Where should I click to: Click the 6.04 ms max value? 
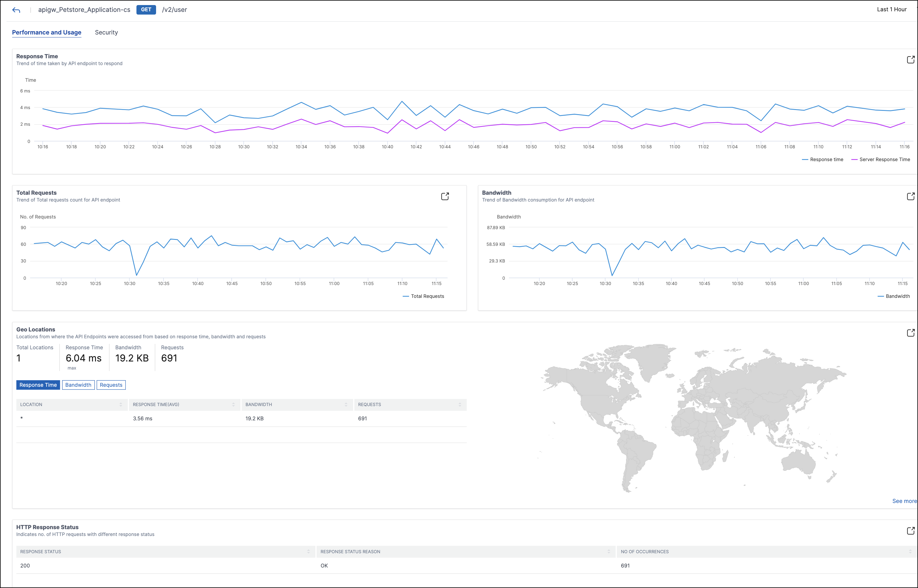(x=84, y=358)
